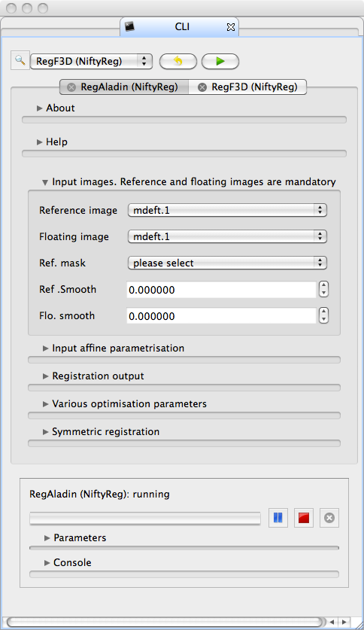Open the RegF3D (NiftyReg) module dropdown
Image resolution: width=364 pixels, height=630 pixels.
coord(92,62)
